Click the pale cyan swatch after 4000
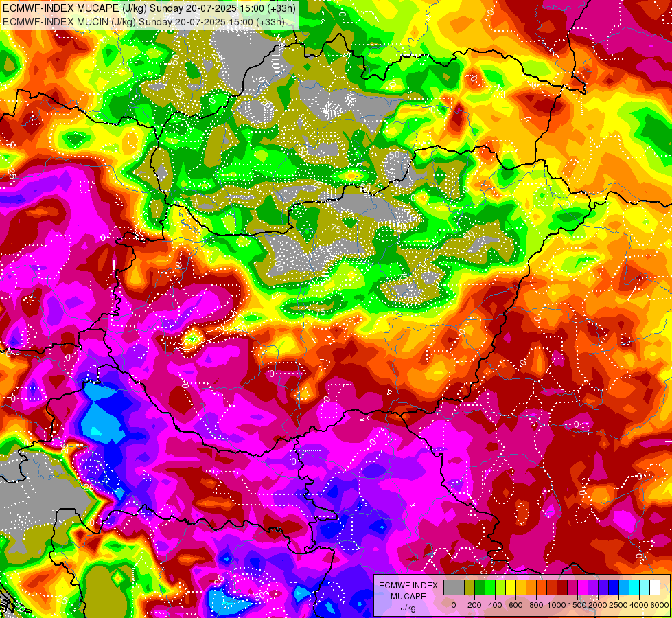672x618 pixels. pos(645,588)
